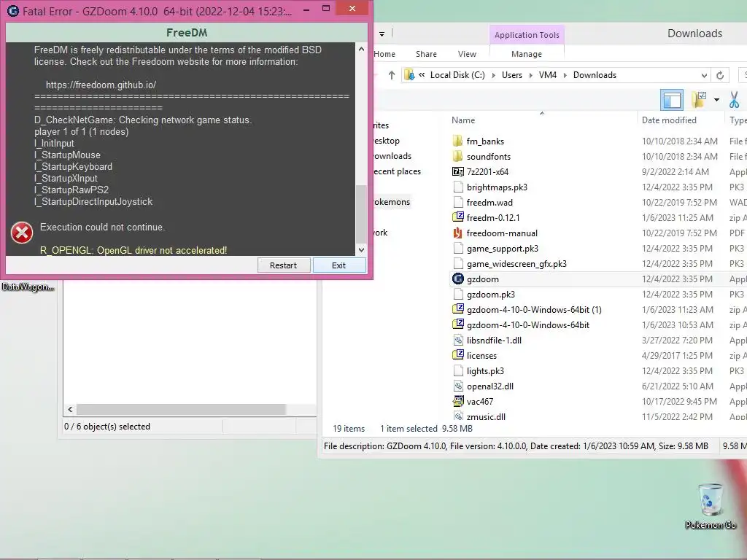
Task: Expand the breadcrumb arrow after VM4
Action: tap(565, 75)
